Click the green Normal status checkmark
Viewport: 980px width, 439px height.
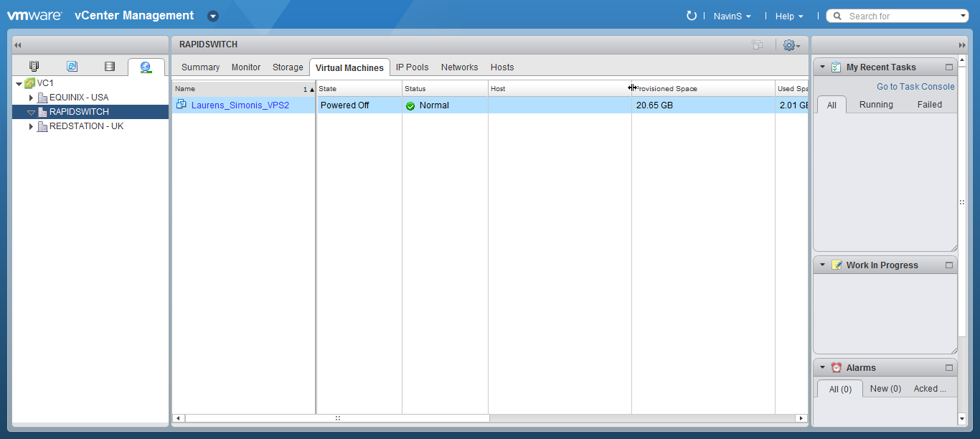pyautogui.click(x=410, y=105)
